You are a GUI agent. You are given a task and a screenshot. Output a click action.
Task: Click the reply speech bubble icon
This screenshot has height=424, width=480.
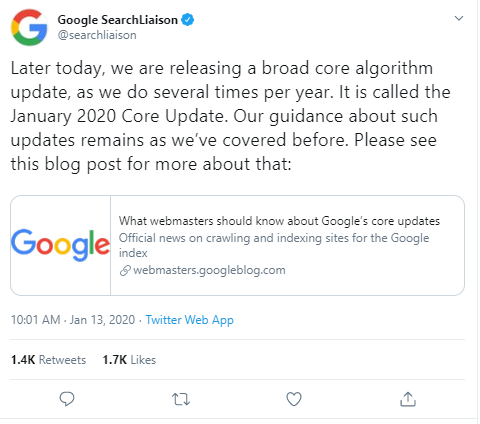pyautogui.click(x=67, y=399)
